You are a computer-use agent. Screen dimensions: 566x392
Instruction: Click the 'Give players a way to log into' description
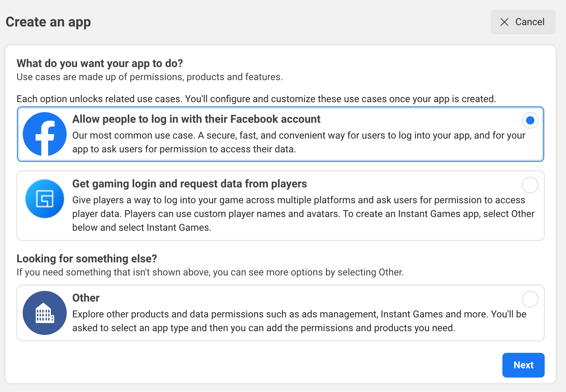[x=303, y=214]
